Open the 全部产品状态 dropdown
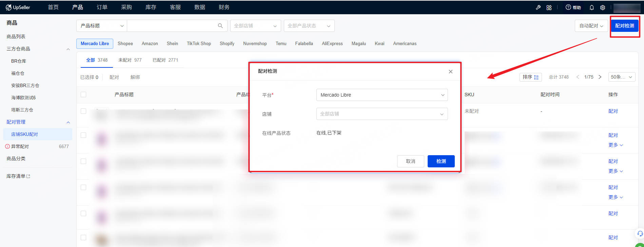Viewport: 644px width, 247px height. point(309,26)
